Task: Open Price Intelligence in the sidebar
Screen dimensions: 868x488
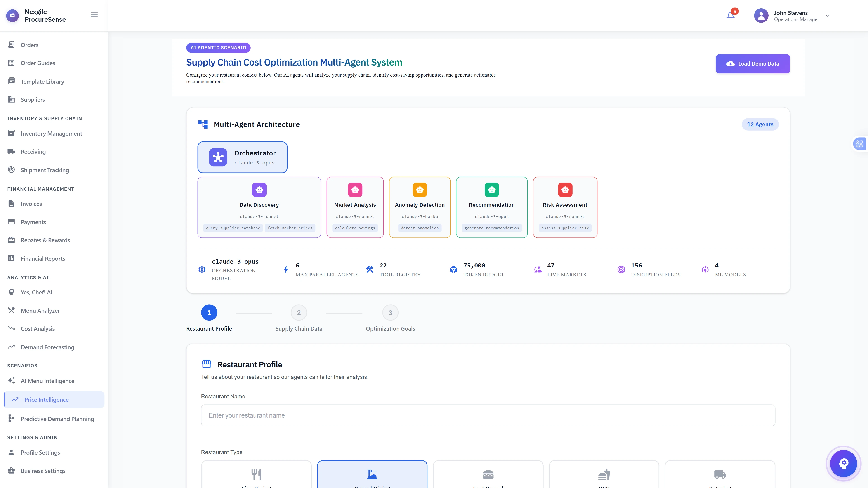Action: click(47, 399)
